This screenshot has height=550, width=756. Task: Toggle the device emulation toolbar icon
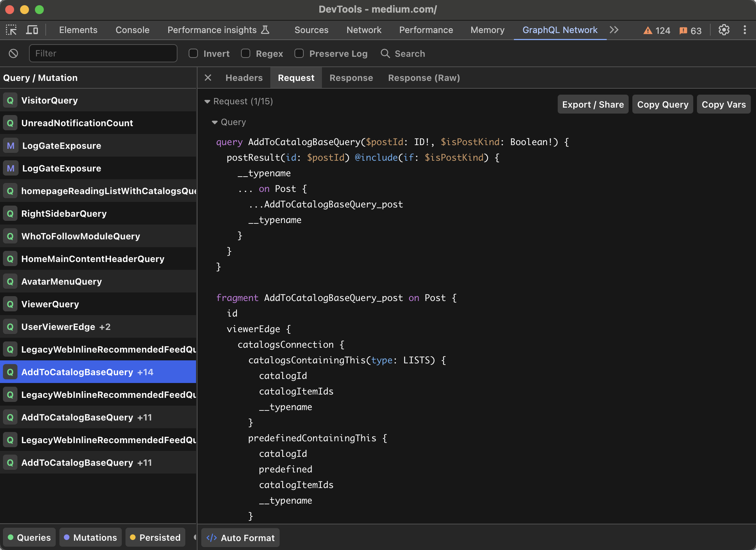point(32,30)
